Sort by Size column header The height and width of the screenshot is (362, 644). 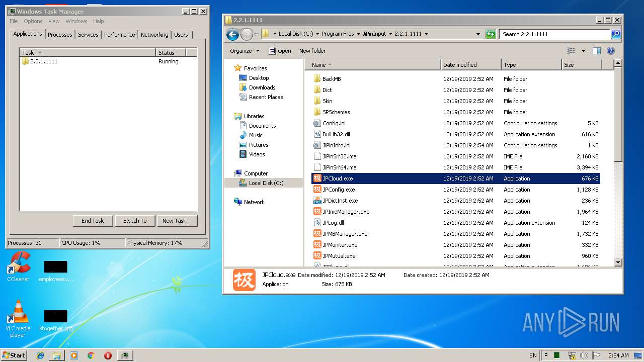coord(581,65)
